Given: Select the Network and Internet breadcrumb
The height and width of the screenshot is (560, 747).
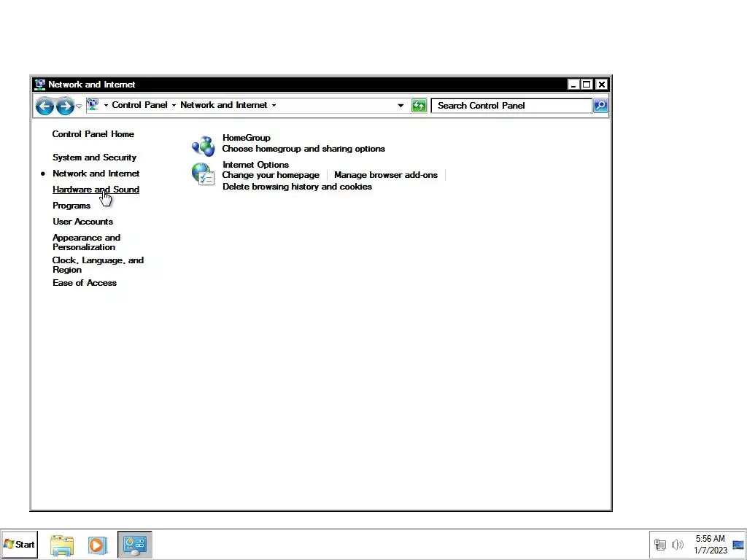Looking at the screenshot, I should click(x=223, y=105).
